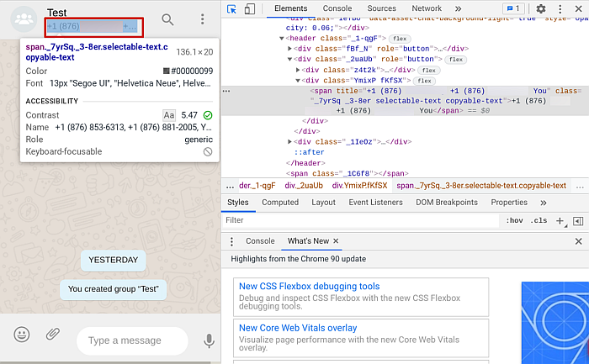589x364 pixels.
Task: Expand the div _1IeOz node
Action: pos(289,142)
